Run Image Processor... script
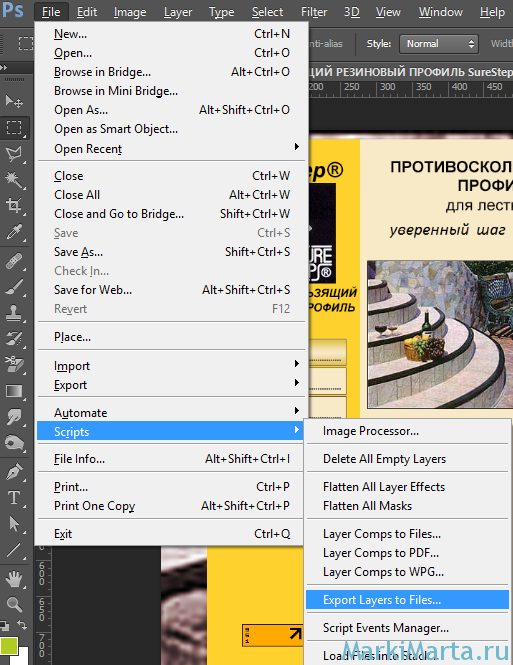The height and width of the screenshot is (665, 513). pos(407,431)
